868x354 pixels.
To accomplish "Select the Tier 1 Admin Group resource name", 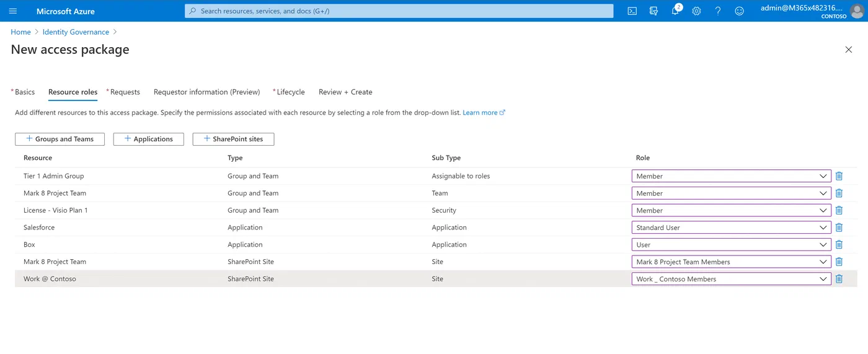I will (53, 176).
